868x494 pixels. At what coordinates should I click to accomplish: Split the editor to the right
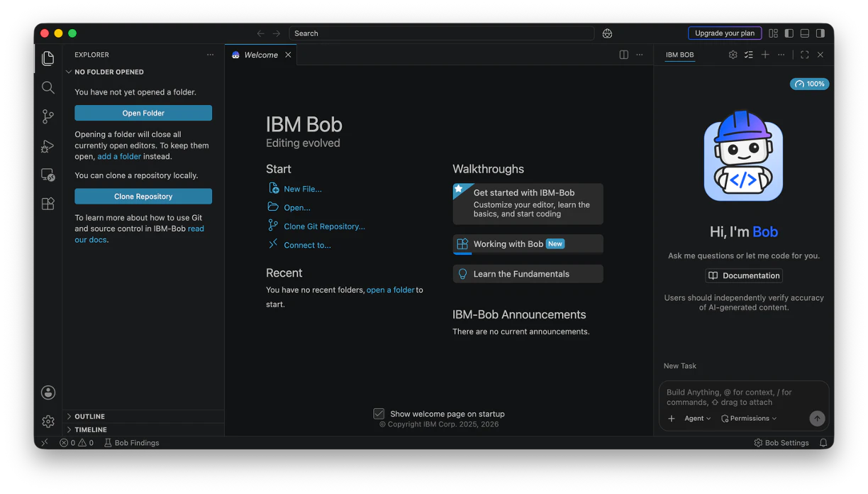pyautogui.click(x=624, y=55)
